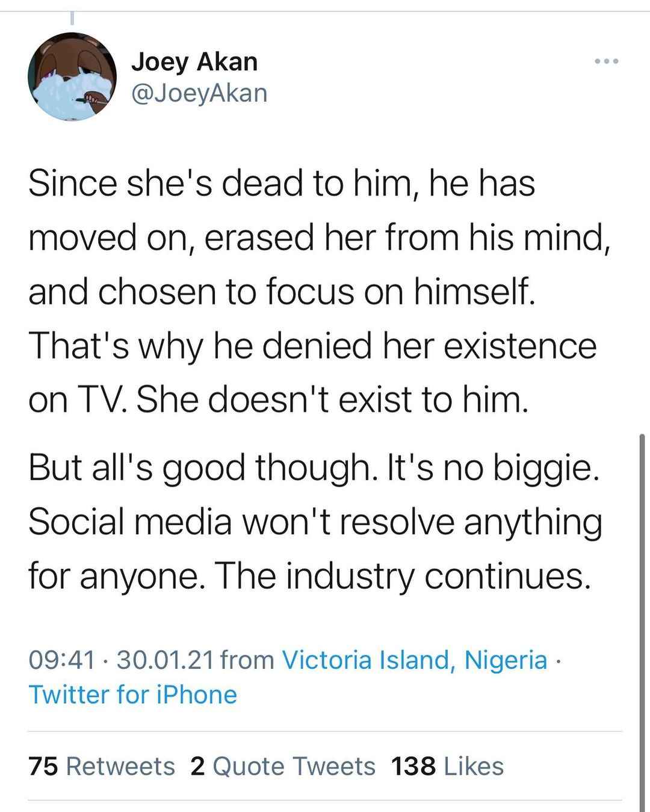Open the Victoria Island, Nigeria location link
Screen dimensions: 650x812
[415, 660]
